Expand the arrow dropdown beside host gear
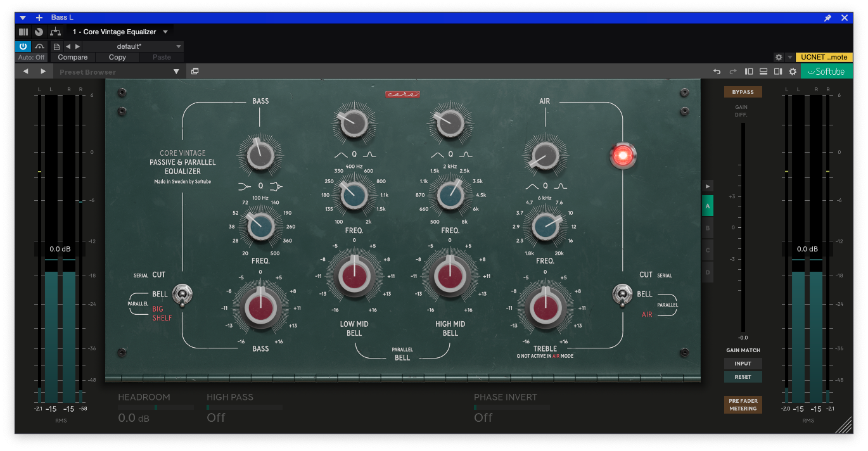The height and width of the screenshot is (451, 868). 789,57
